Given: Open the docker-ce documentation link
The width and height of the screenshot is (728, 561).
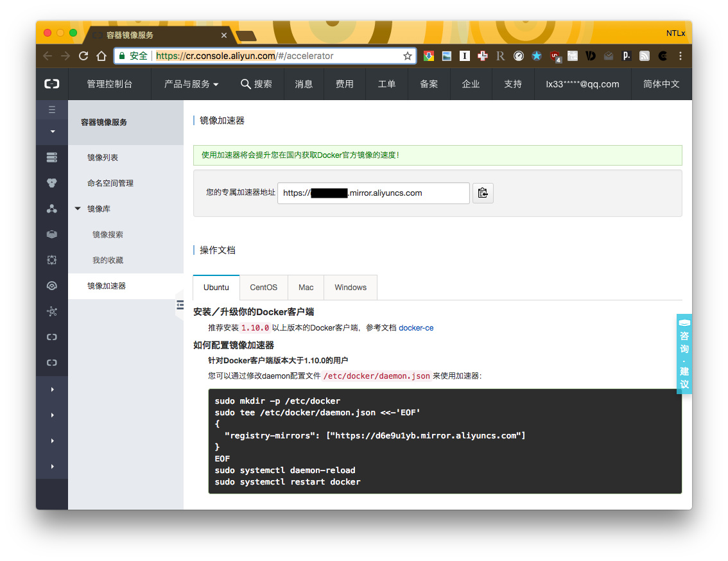Looking at the screenshot, I should 416,328.
